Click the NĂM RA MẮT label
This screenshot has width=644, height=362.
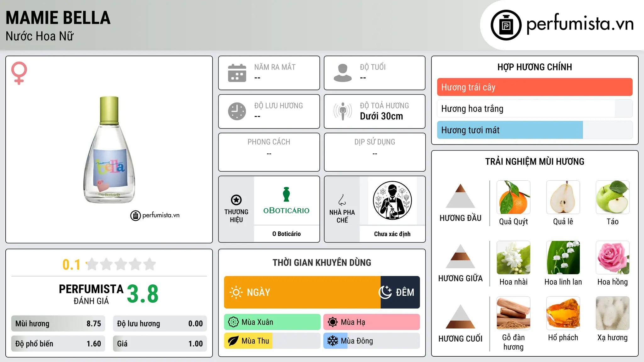[275, 67]
